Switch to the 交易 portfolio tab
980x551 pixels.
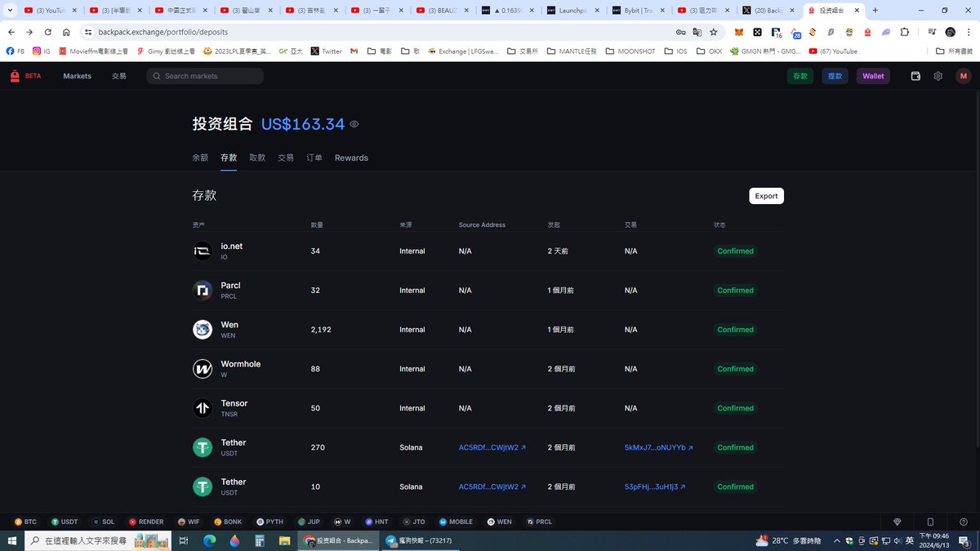[x=286, y=158]
